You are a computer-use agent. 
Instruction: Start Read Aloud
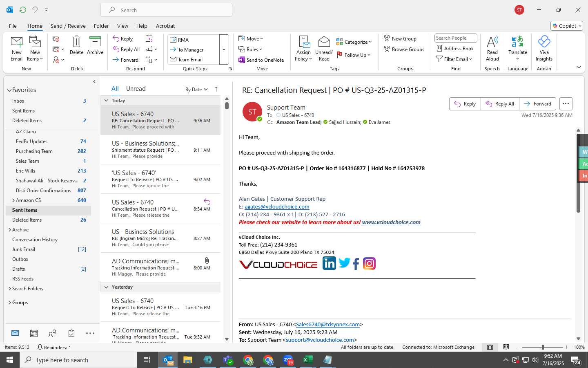coord(492,48)
